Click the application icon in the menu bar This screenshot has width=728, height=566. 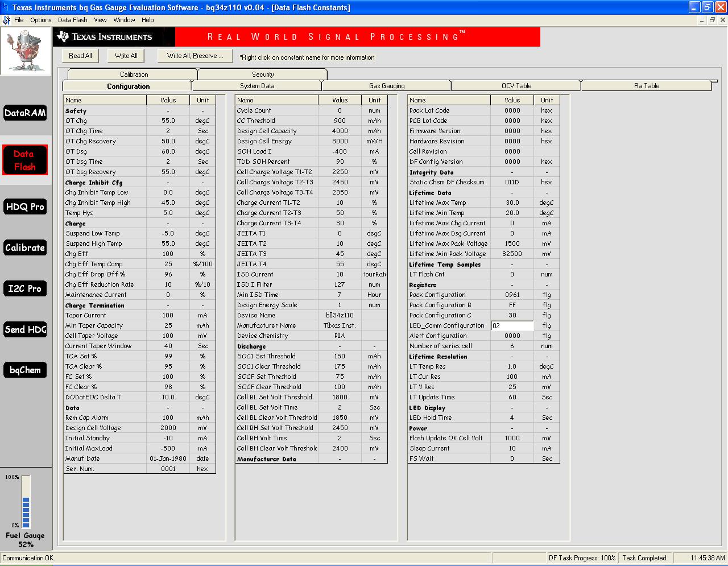(6, 20)
